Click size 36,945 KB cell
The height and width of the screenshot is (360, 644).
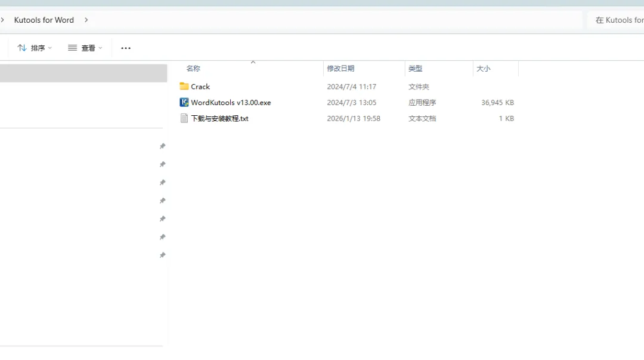tap(497, 103)
